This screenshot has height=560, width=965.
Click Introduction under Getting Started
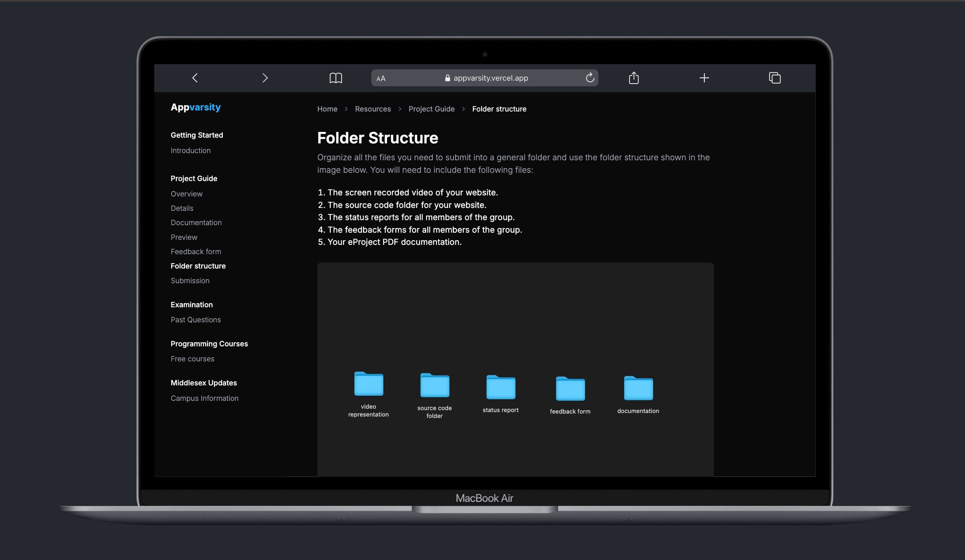coord(190,150)
